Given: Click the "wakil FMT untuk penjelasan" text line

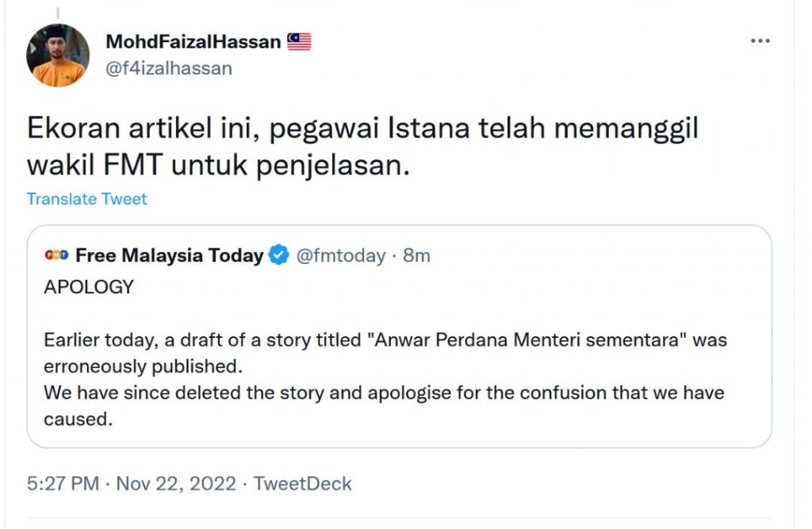Looking at the screenshot, I should click(218, 167).
